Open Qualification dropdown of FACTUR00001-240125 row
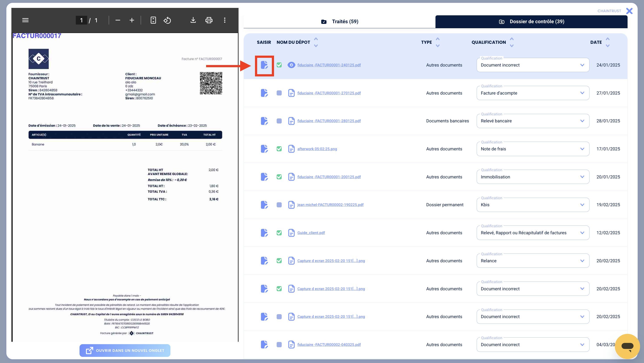This screenshot has height=363, width=644. pyautogui.click(x=533, y=65)
